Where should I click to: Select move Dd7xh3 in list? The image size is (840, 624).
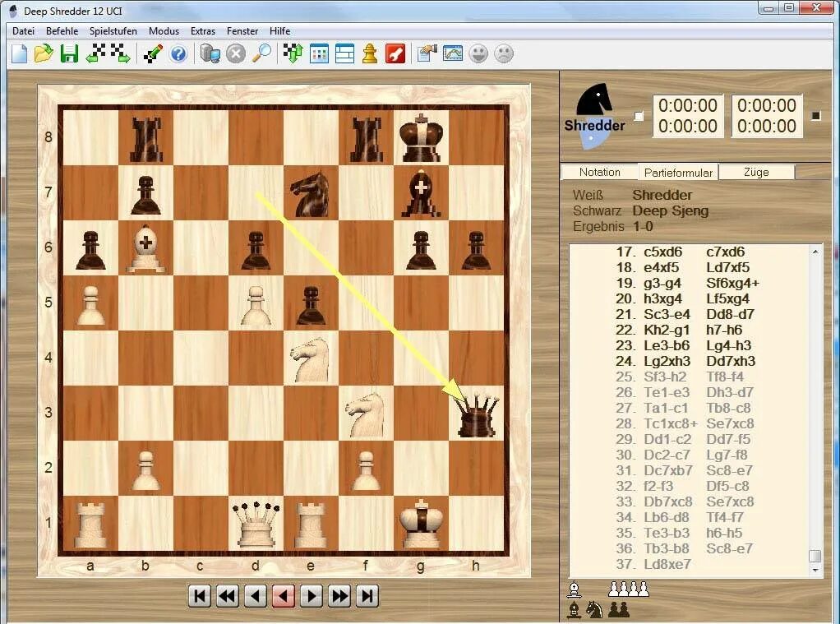[731, 361]
